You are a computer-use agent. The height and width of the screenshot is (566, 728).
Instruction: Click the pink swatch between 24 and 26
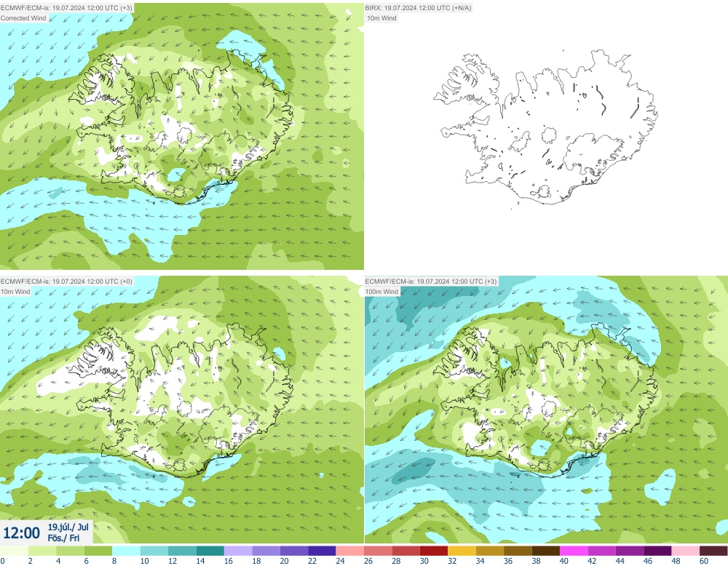(350, 551)
